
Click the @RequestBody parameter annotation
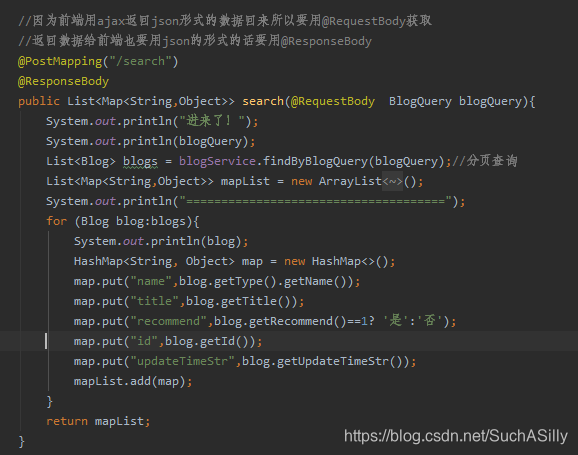pos(332,101)
